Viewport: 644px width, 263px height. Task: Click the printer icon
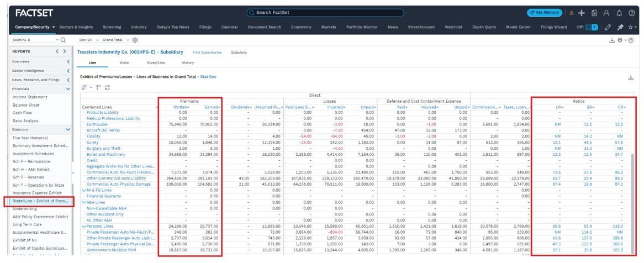point(620,40)
